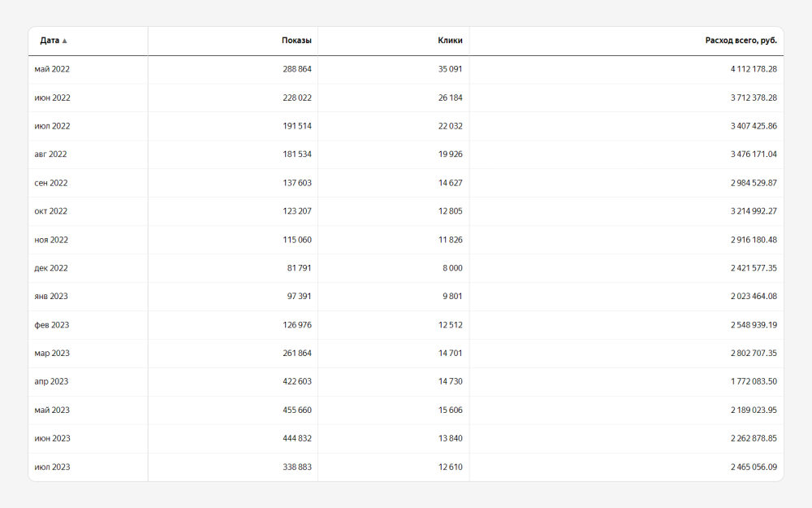The height and width of the screenshot is (508, 812).
Task: Click the clicks value 13 840
Action: (450, 439)
